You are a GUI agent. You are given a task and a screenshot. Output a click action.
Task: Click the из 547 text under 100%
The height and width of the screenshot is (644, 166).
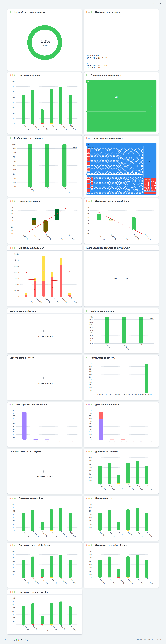click(x=45, y=45)
